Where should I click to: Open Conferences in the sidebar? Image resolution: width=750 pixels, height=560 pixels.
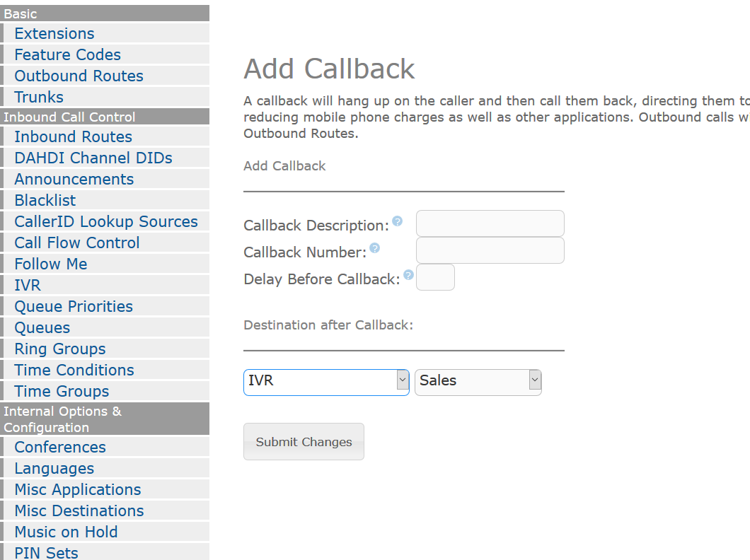60,447
